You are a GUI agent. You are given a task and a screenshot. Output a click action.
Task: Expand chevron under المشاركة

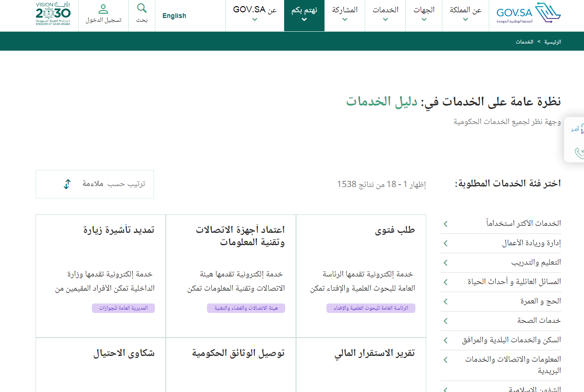pyautogui.click(x=345, y=19)
